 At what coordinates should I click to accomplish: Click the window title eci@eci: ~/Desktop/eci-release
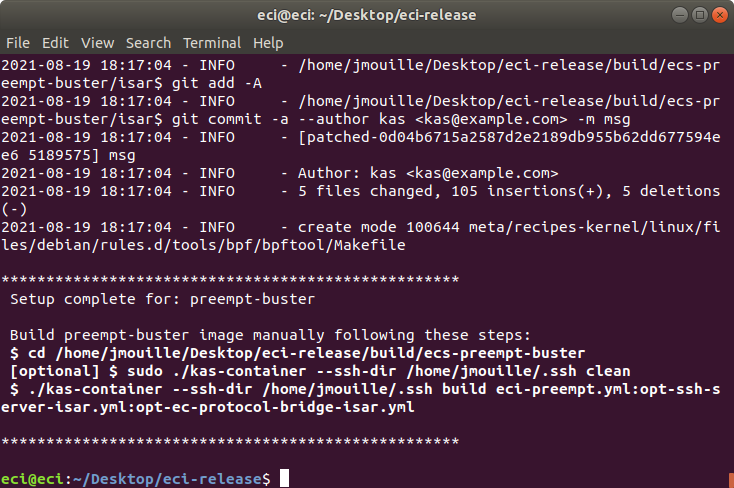[x=367, y=15]
